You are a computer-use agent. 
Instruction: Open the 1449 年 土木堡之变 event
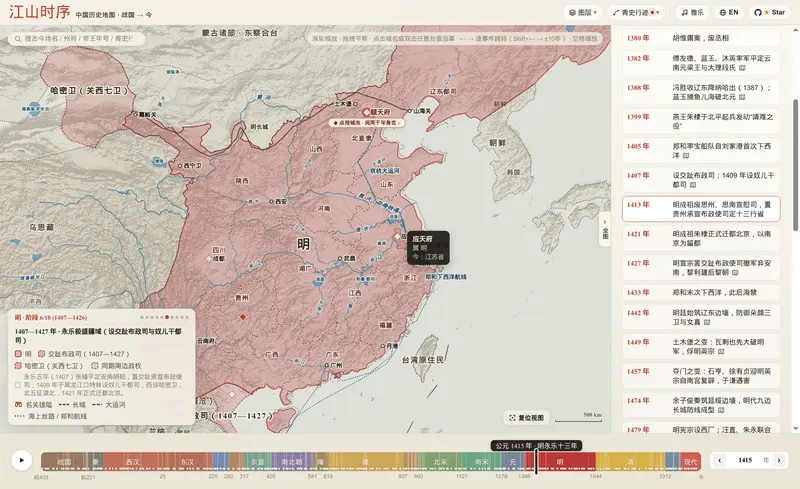pyautogui.click(x=701, y=347)
